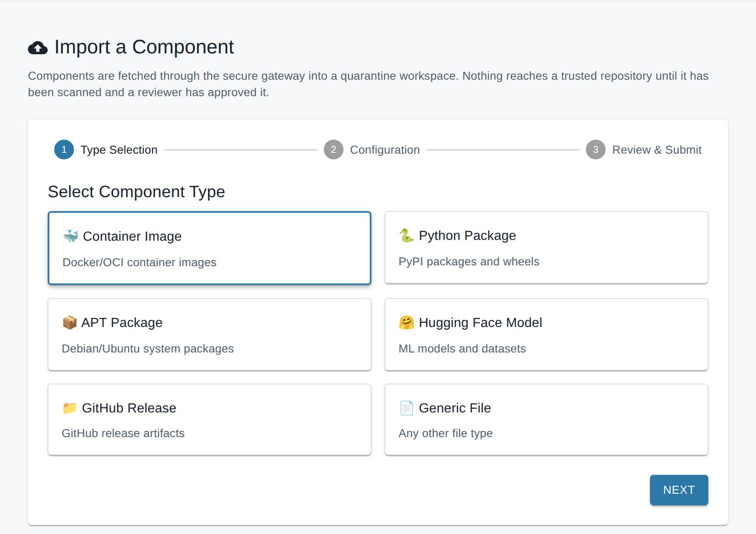Image resolution: width=756 pixels, height=534 pixels.
Task: Click the document icon on Generic File
Action: coord(406,408)
